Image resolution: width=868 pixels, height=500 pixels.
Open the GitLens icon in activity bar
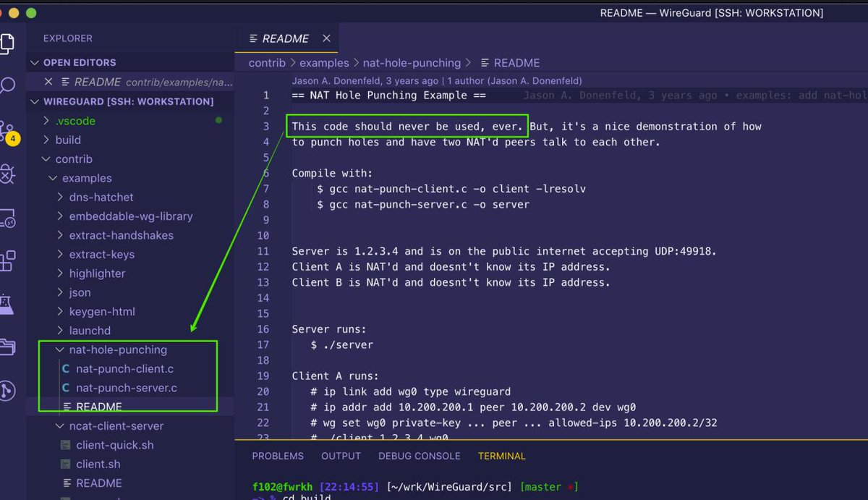[x=7, y=391]
